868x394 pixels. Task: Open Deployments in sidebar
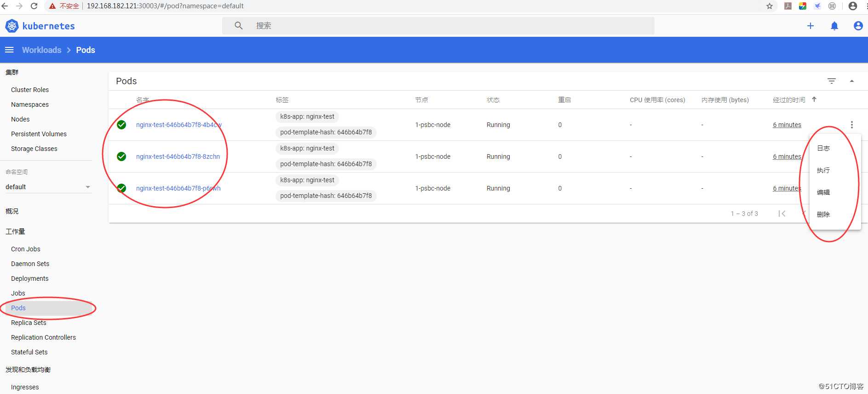coord(29,278)
